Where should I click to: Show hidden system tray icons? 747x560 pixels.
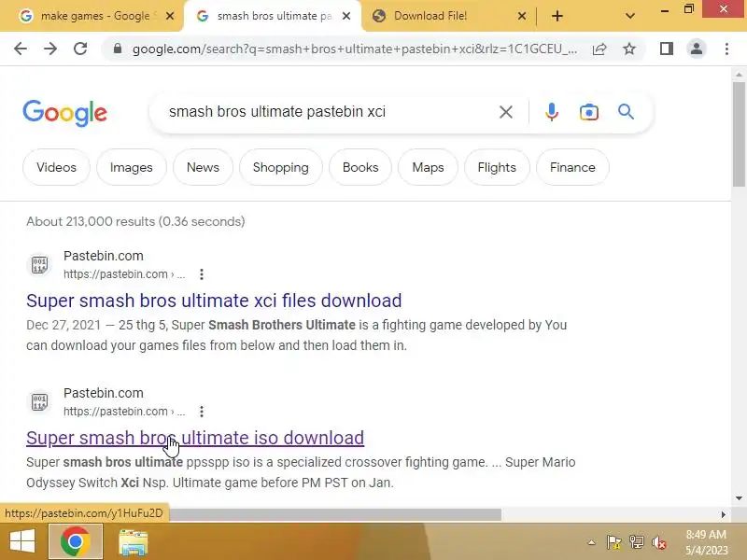pos(591,542)
